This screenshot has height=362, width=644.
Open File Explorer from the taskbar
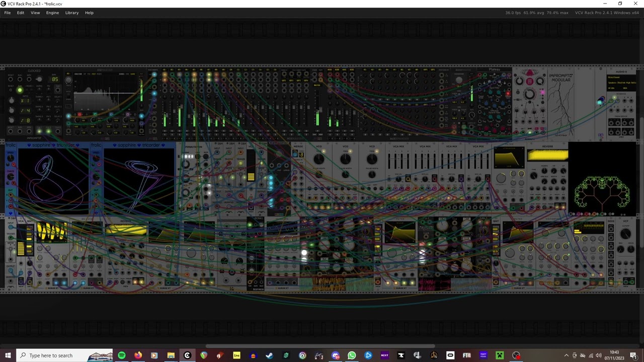tap(171, 355)
